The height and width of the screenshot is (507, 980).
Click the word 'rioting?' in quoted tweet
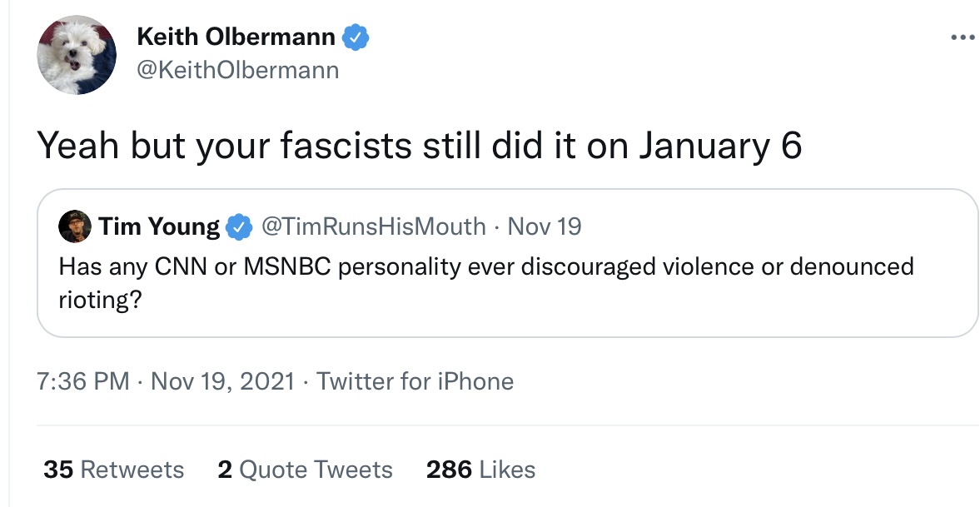click(x=101, y=301)
